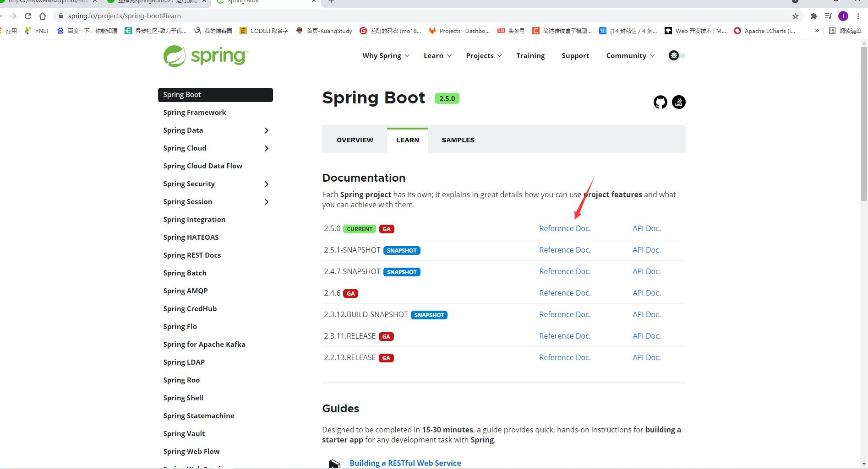Open API Doc. for 2.3.11.RELEASE
The width and height of the screenshot is (868, 469).
coord(647,336)
